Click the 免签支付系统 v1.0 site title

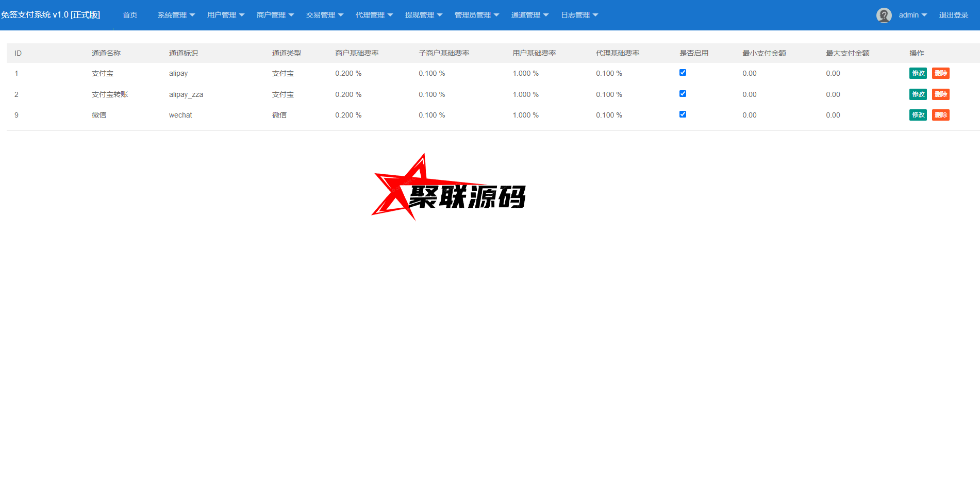51,15
